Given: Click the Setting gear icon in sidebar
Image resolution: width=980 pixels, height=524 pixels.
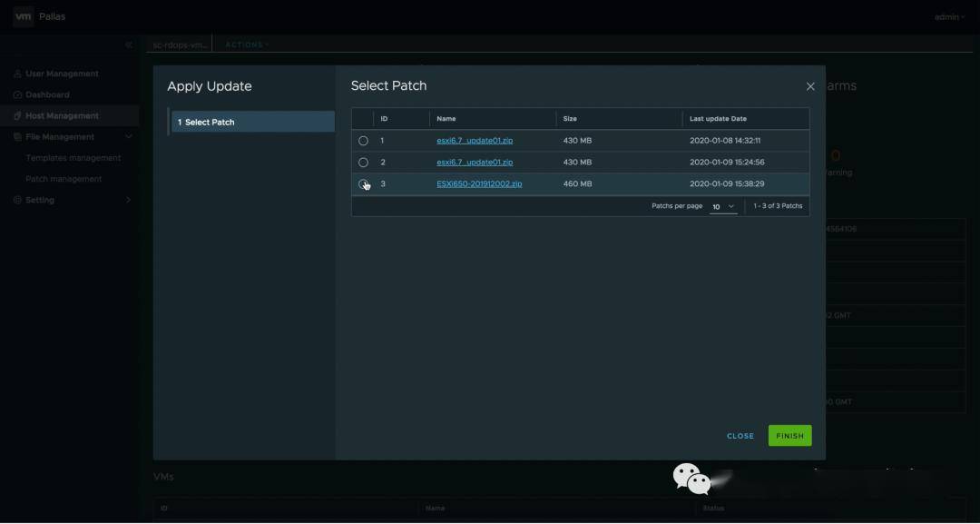Looking at the screenshot, I should click(17, 200).
